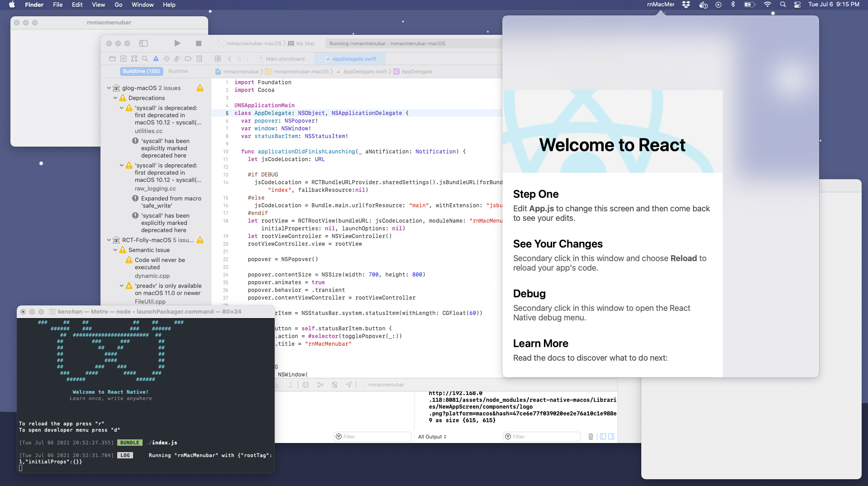Go forward in Xcode editor history

[239, 59]
